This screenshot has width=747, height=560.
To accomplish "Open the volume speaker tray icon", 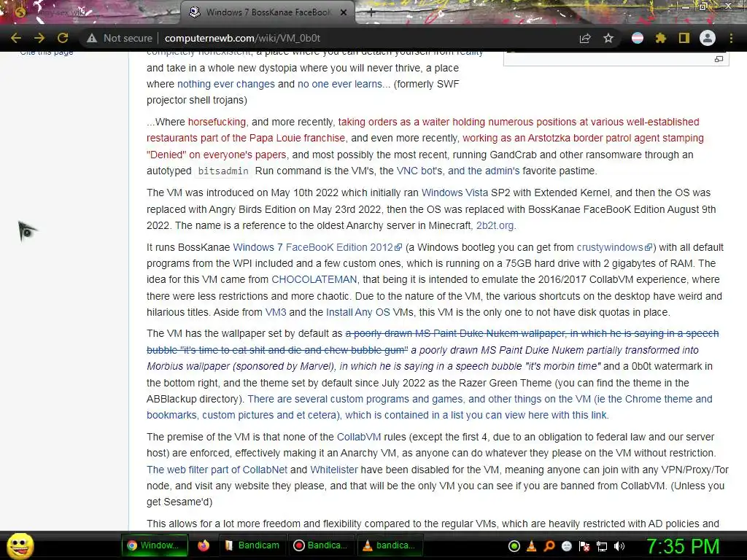I will click(x=619, y=547).
